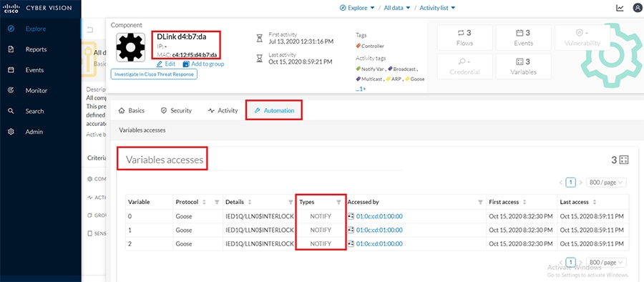
Task: Open the user account icon
Action: pos(638,8)
